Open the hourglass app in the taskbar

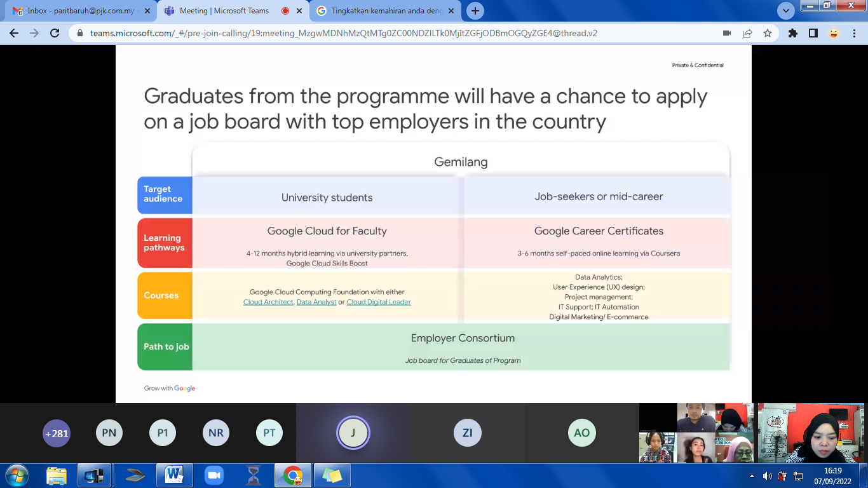click(x=254, y=475)
